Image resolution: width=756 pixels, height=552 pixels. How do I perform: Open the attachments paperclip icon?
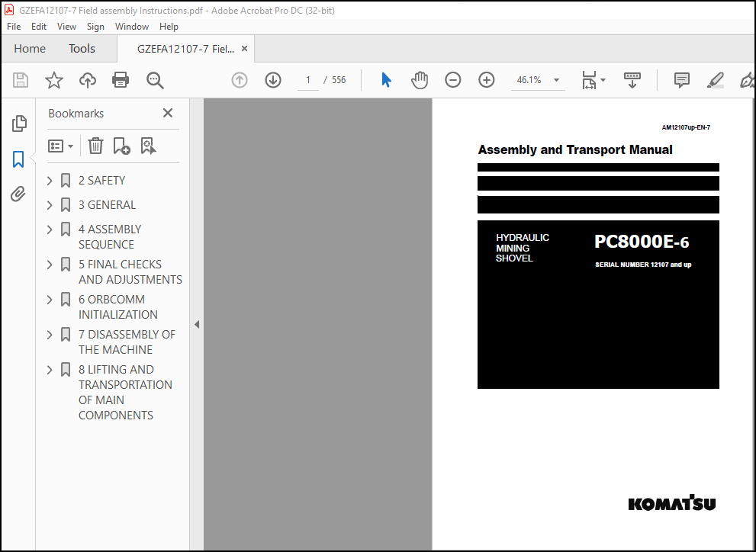(18, 194)
